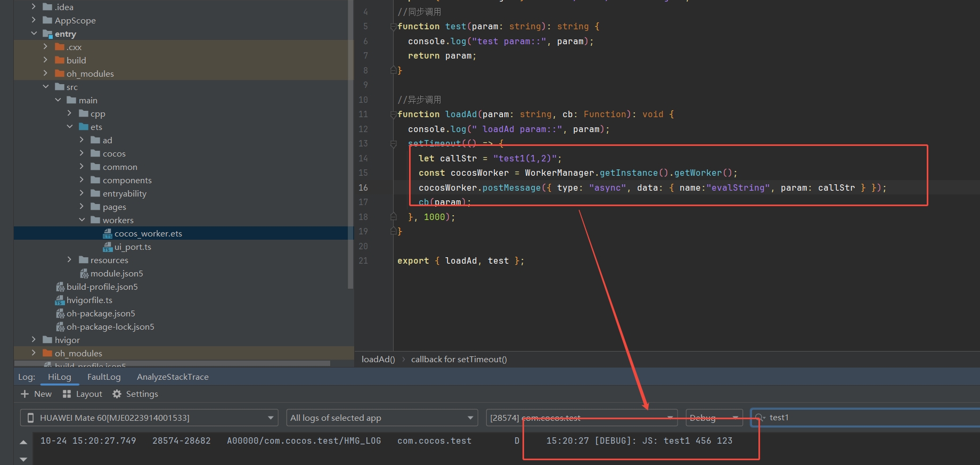The width and height of the screenshot is (980, 465).
Task: Switch to the FaultLog tab
Action: pyautogui.click(x=104, y=377)
